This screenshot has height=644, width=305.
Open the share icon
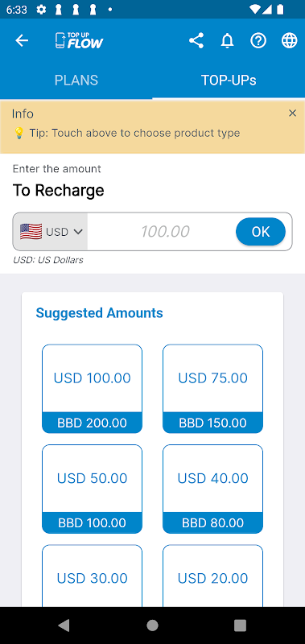click(x=196, y=41)
